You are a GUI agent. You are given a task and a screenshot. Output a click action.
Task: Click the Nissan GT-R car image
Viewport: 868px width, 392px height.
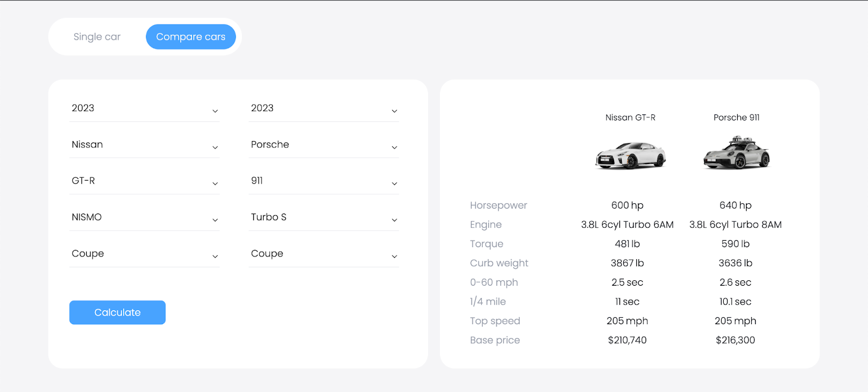pos(630,156)
